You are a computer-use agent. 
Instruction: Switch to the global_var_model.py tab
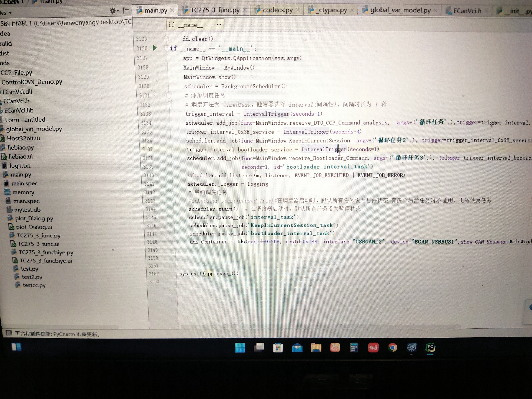click(x=399, y=11)
